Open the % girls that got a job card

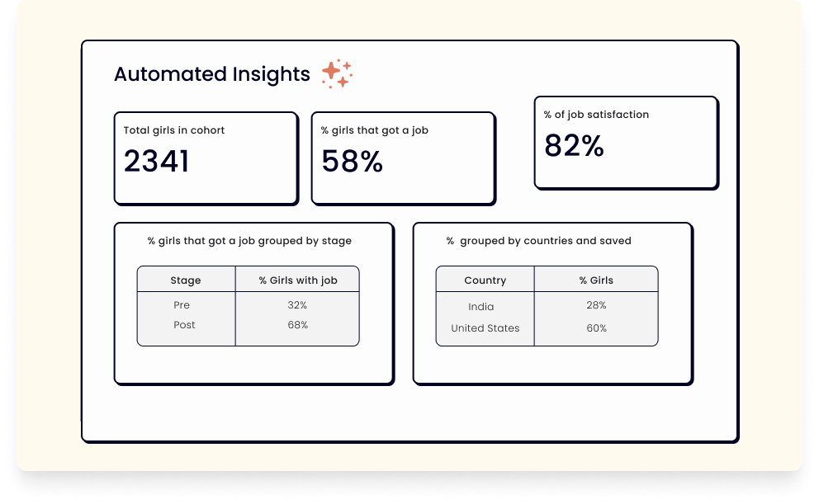[403, 158]
